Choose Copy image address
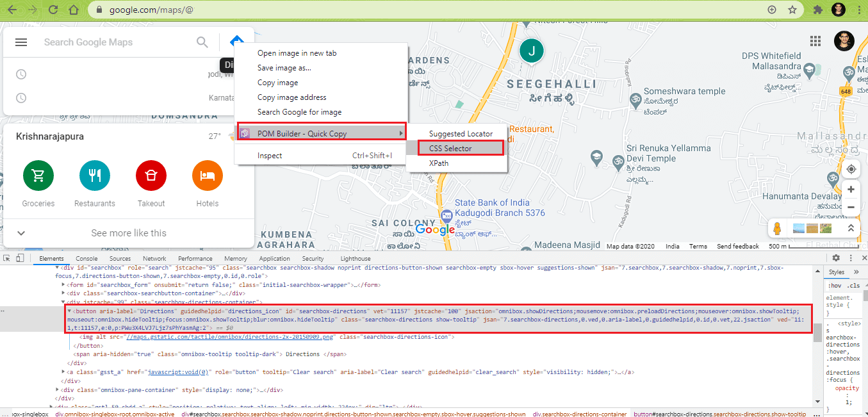The width and height of the screenshot is (868, 417). coord(291,97)
